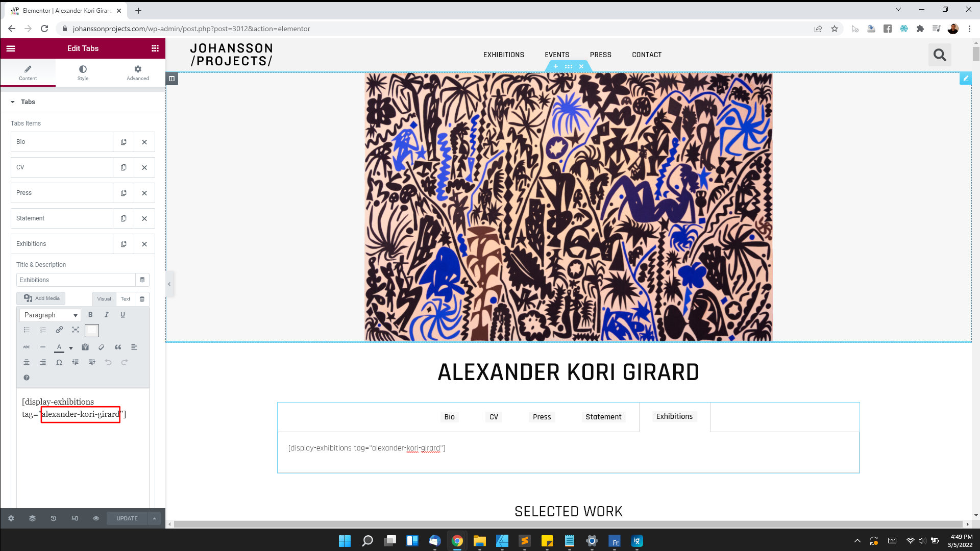
Task: Toggle italic formatting
Action: (106, 315)
